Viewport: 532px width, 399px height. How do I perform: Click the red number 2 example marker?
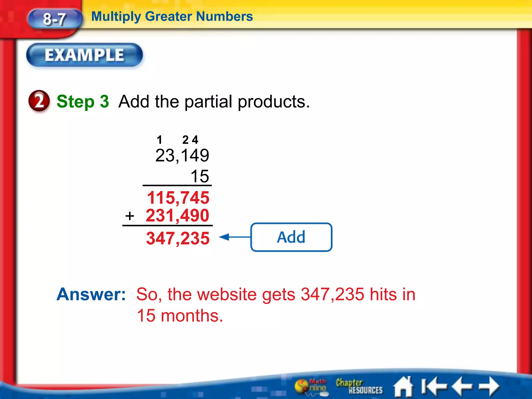[39, 101]
